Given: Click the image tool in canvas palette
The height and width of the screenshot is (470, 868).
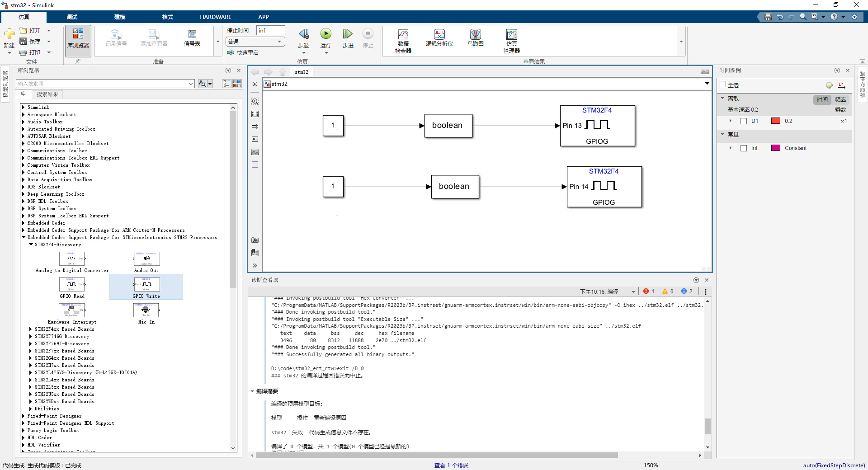Looking at the screenshot, I should [x=255, y=152].
